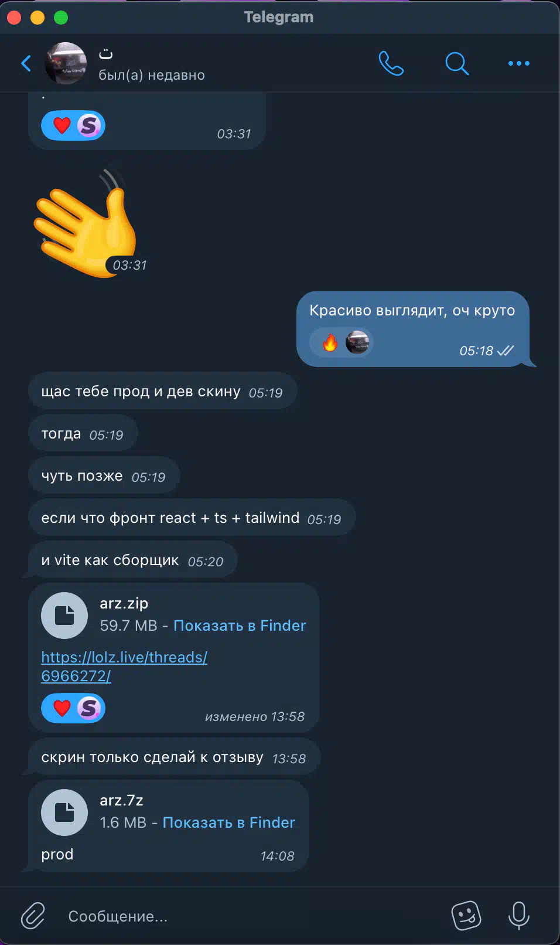This screenshot has height=945, width=560.
Task: Open the contact's profile avatar
Action: tap(66, 63)
